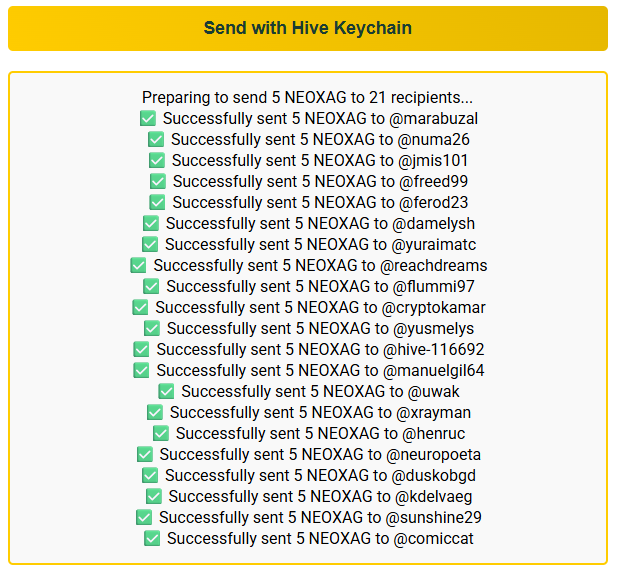Select the text 'Successfully sent 5 NEOXAG to @uwak'

[320, 391]
